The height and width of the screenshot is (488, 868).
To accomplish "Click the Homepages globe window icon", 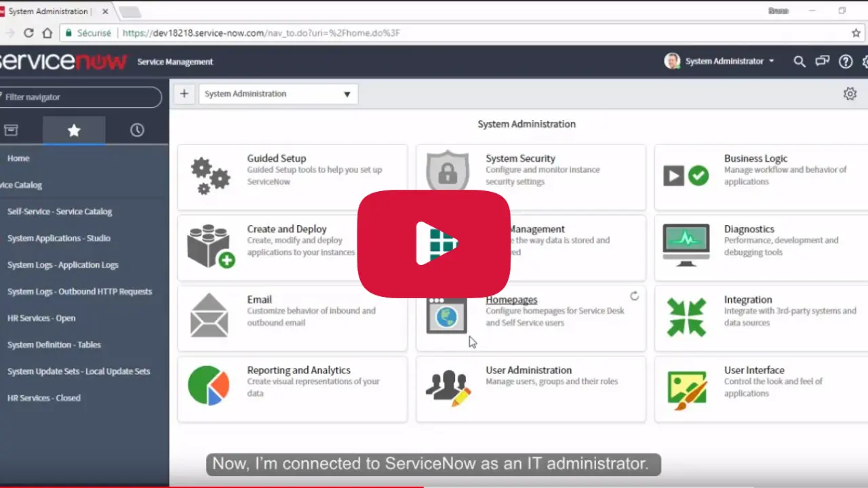I will (x=446, y=316).
